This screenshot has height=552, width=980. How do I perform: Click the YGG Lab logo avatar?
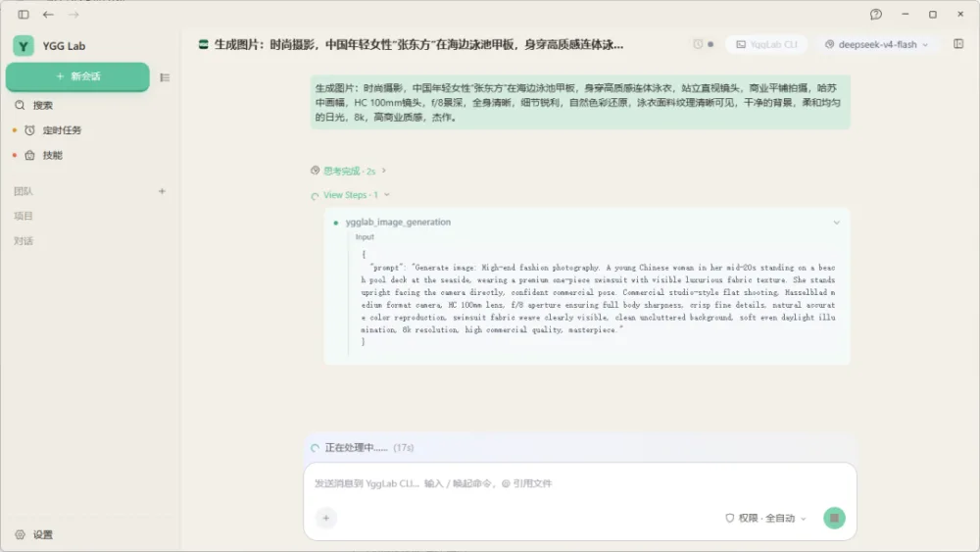pos(24,46)
